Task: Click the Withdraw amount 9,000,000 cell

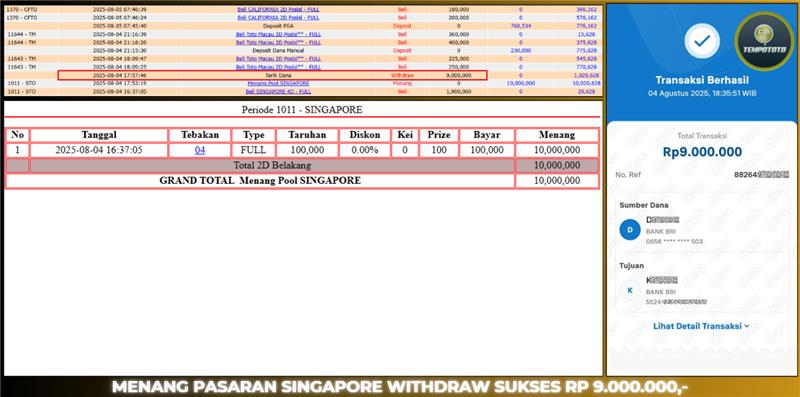Action: pyautogui.click(x=458, y=75)
